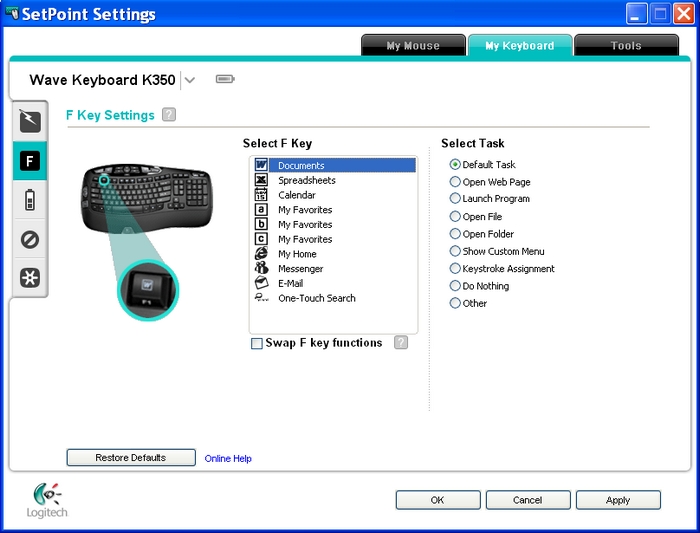Select Calendar in the F key list

pyautogui.click(x=335, y=195)
